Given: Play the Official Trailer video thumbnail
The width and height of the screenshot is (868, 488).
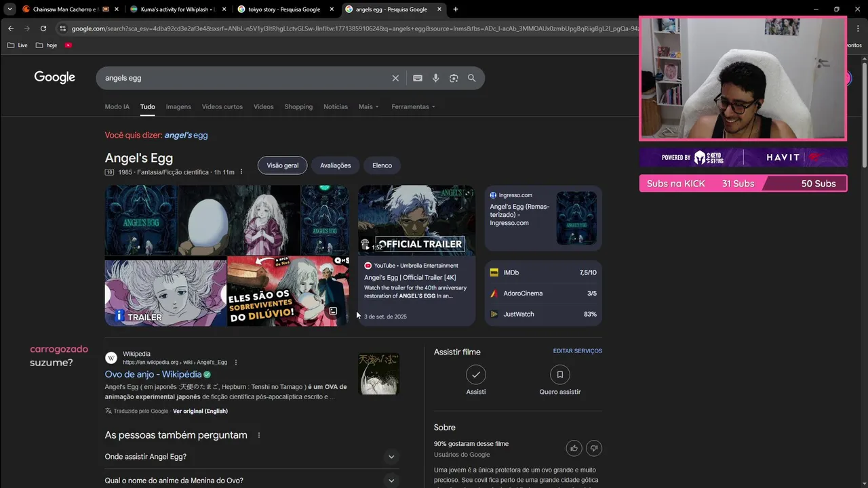Looking at the screenshot, I should pos(416,221).
